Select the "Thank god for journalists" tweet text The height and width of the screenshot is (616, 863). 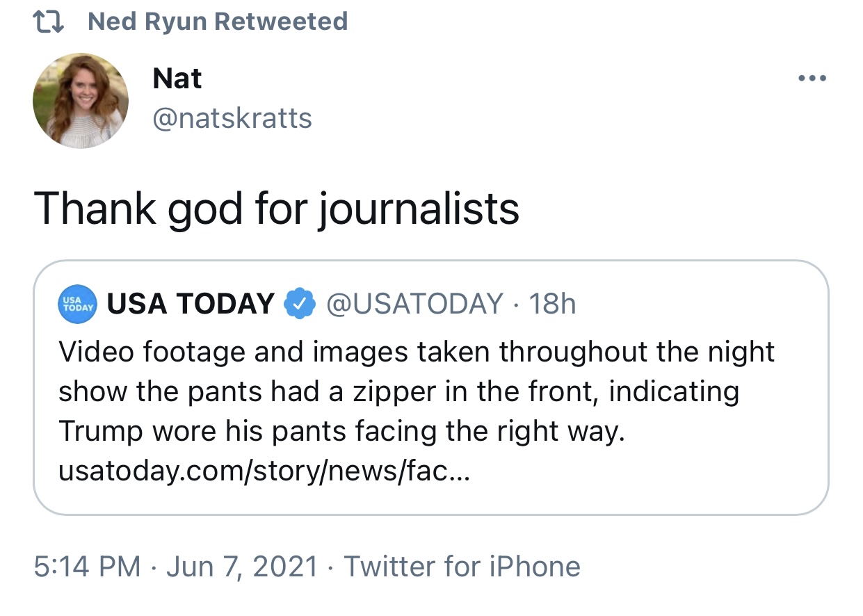point(276,208)
